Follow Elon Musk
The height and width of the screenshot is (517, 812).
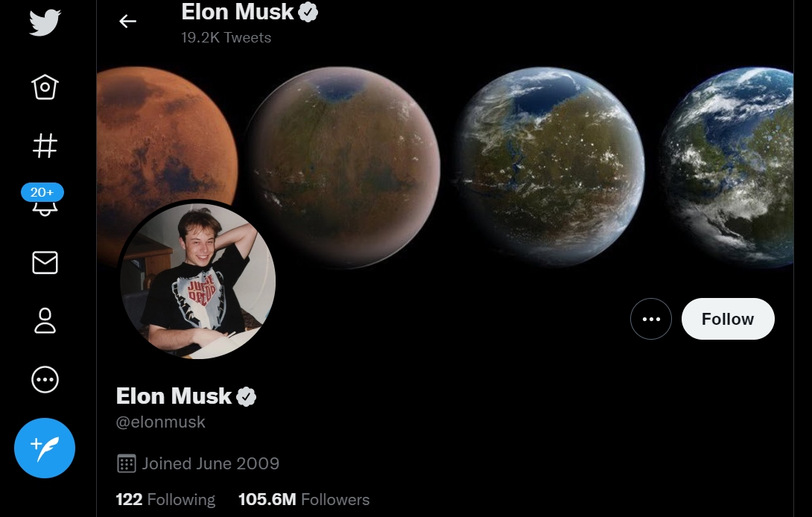pos(728,319)
